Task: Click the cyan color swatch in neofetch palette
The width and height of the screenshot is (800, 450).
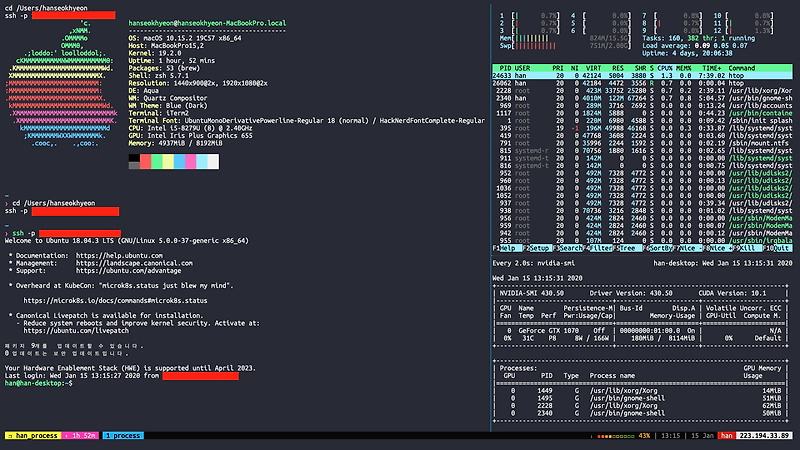Action: click(x=202, y=161)
